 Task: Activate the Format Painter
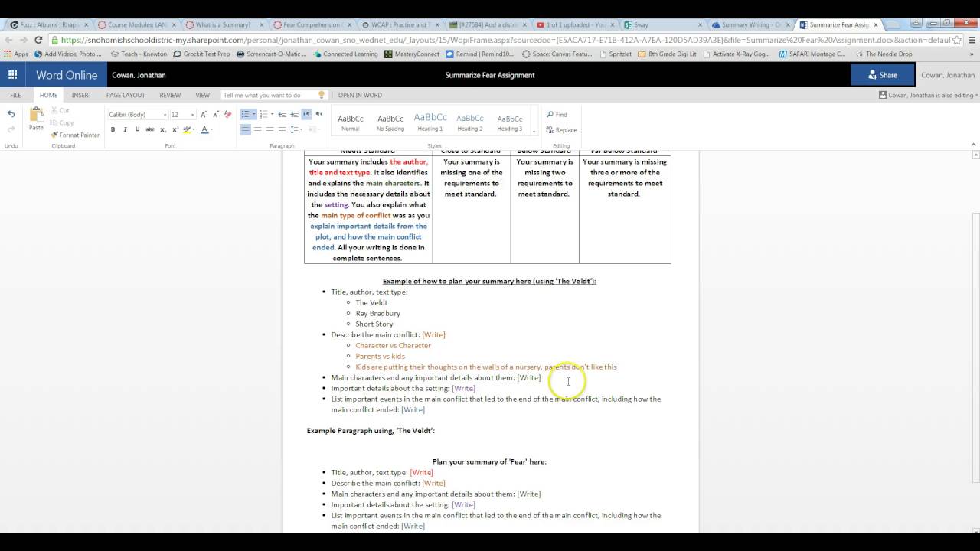[75, 135]
